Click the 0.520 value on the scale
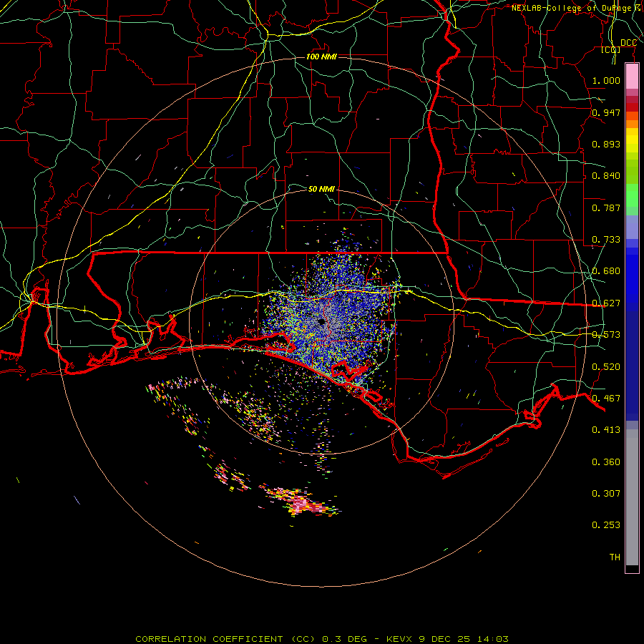Viewport: 644px width, 644px height. point(606,367)
